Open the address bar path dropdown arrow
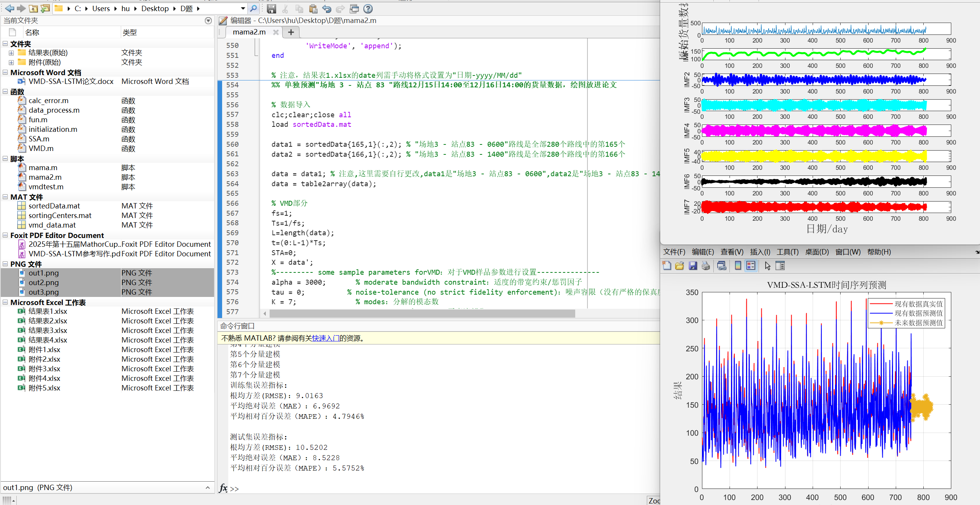Viewport: 980px width, 505px height. pyautogui.click(x=243, y=8)
